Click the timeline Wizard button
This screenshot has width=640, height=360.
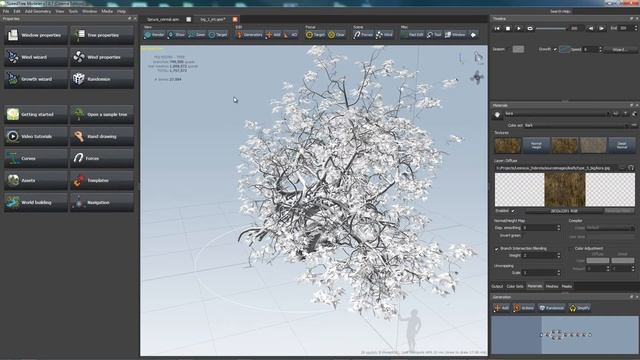[x=620, y=50]
